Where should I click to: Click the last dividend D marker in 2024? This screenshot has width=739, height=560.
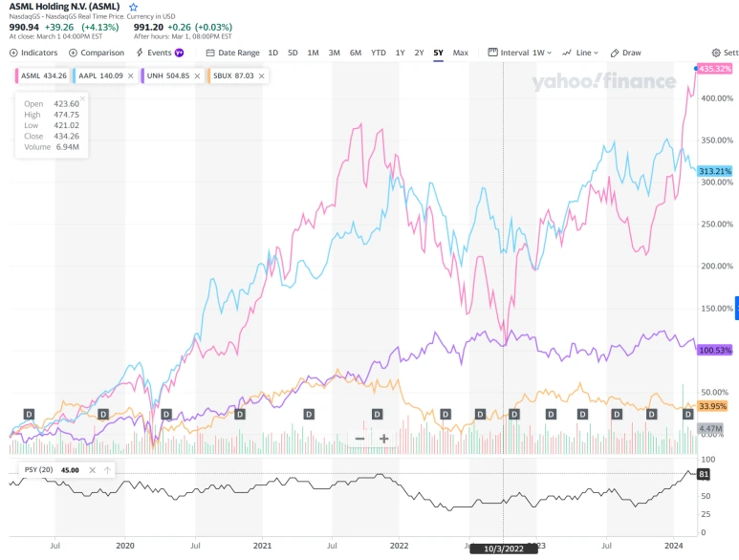point(688,415)
